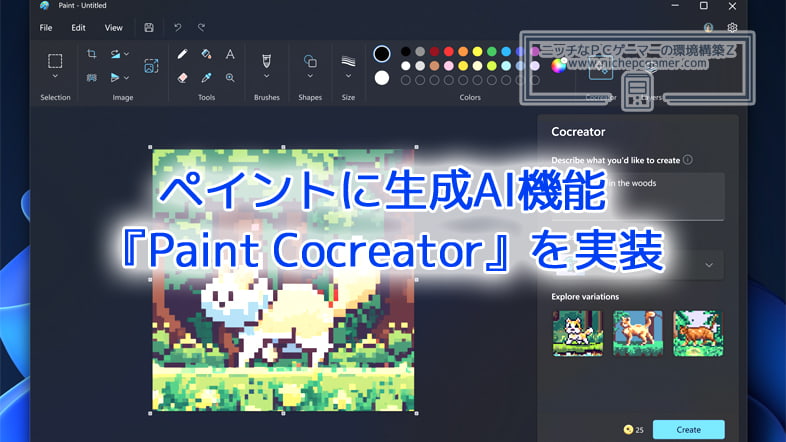Viewport: 786px width, 442px height.
Task: Open the View menu
Action: pos(113,28)
